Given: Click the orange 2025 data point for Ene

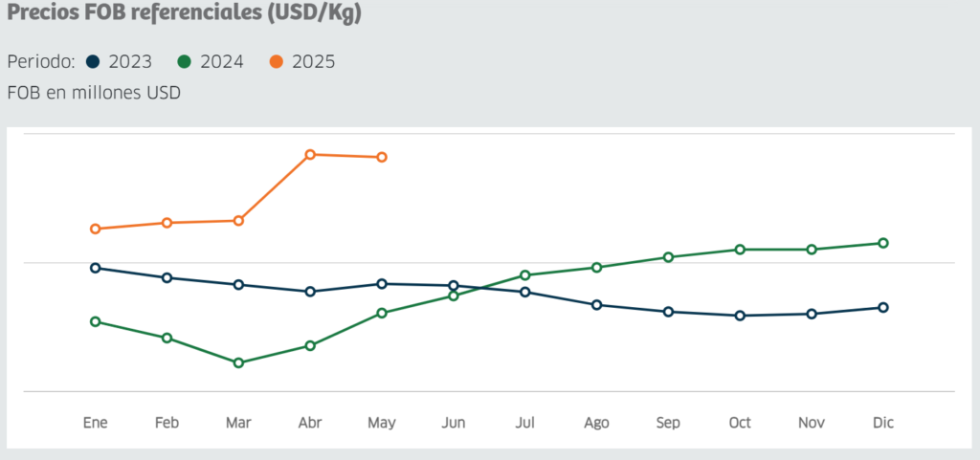Looking at the screenshot, I should (95, 229).
